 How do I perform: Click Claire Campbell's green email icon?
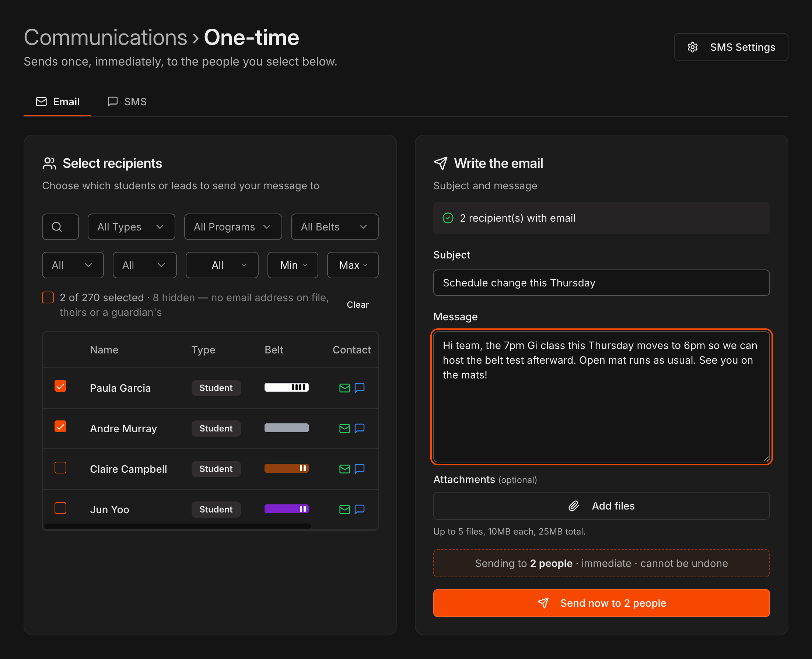pyautogui.click(x=344, y=469)
